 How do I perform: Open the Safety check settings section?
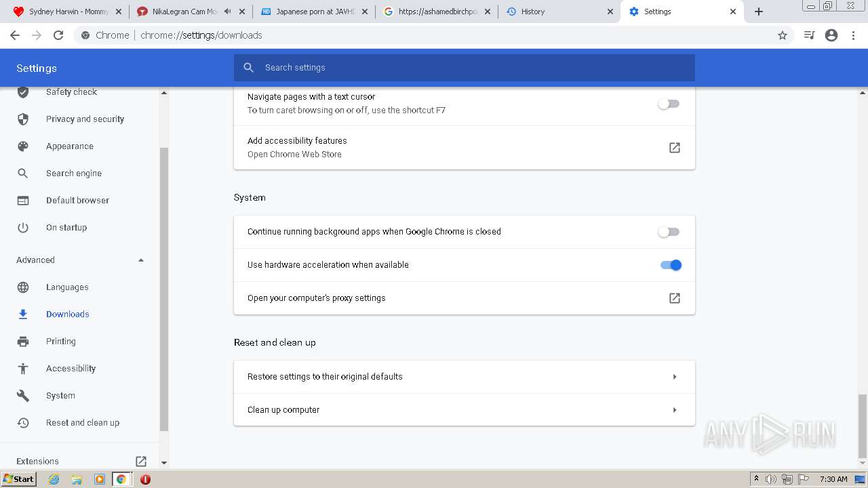(x=71, y=92)
